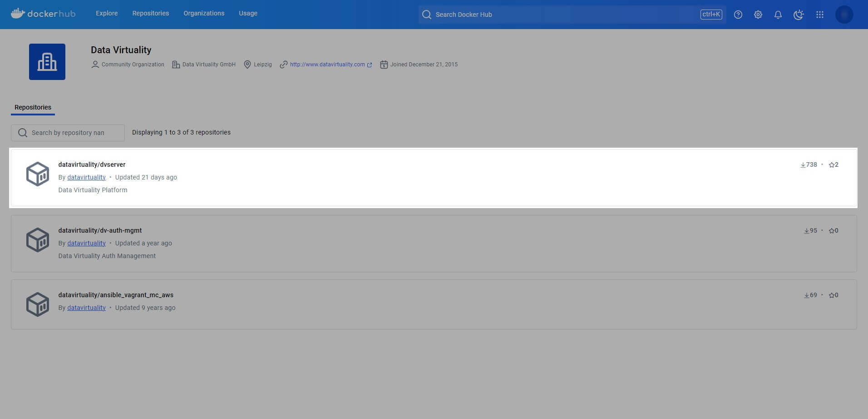
Task: Open the Repositories navigation item
Action: 151,14
